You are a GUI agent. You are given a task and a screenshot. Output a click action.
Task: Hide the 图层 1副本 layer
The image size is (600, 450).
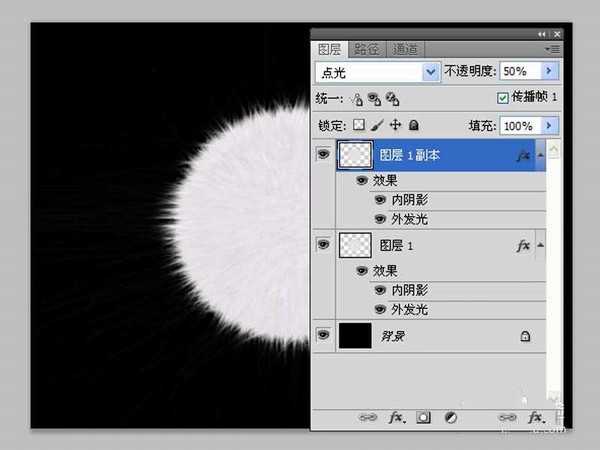pos(323,155)
